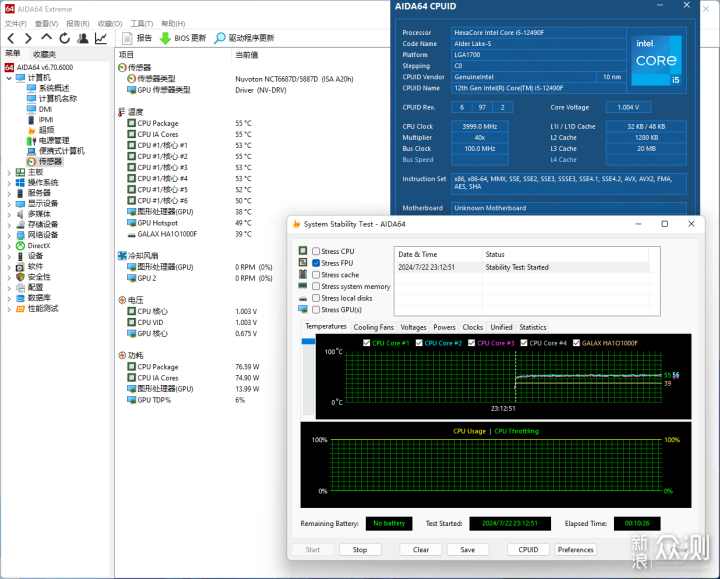Viewport: 720px width, 579px height.
Task: Open the graph chart toolbar icon
Action: pyautogui.click(x=101, y=38)
